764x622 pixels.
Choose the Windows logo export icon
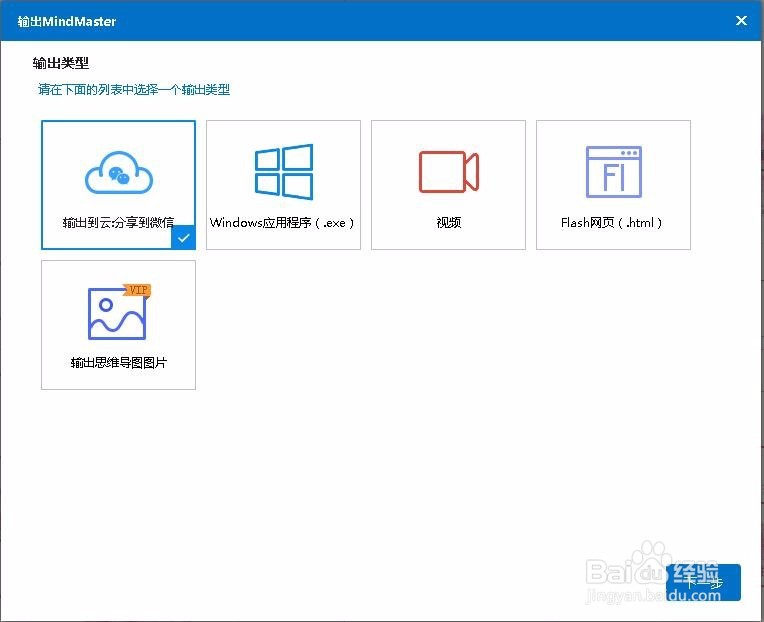coord(284,172)
